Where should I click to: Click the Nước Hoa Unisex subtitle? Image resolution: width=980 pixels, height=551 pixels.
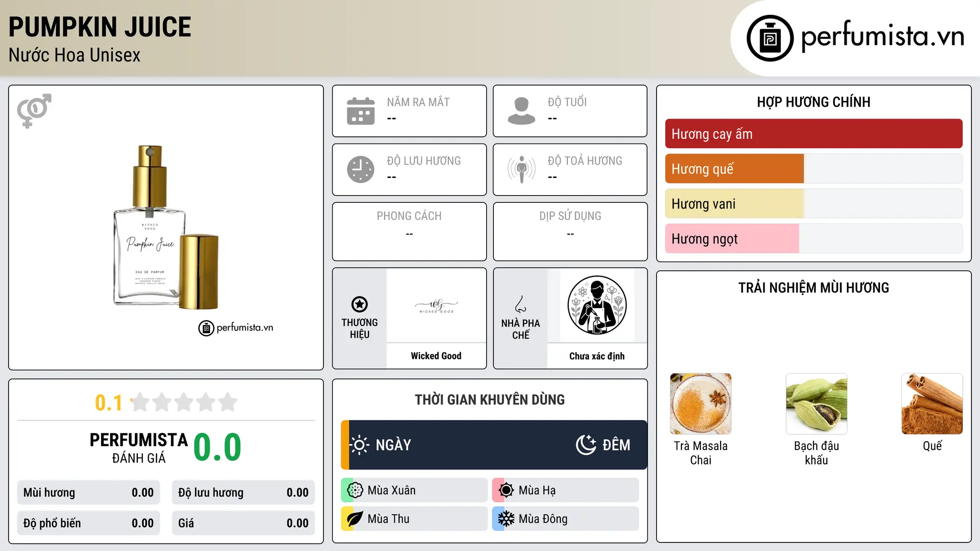tap(75, 55)
